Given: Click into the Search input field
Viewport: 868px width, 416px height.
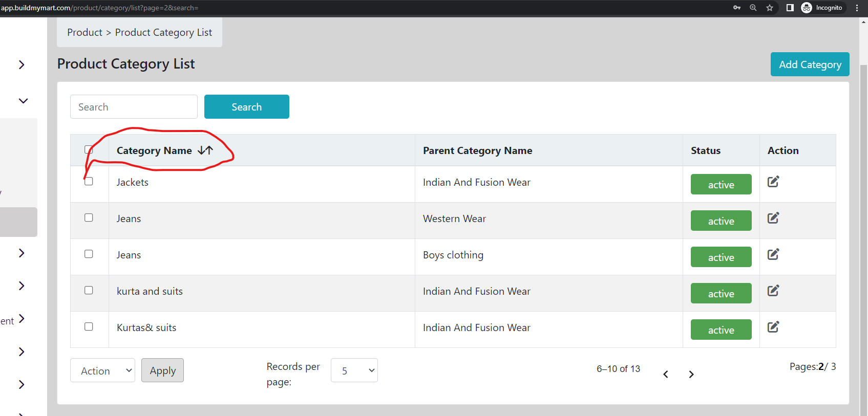Looking at the screenshot, I should (x=134, y=107).
